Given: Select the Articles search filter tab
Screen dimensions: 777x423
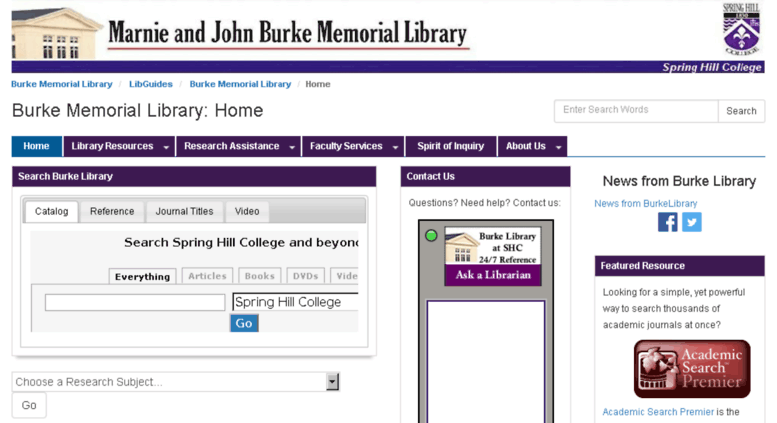Looking at the screenshot, I should tap(207, 276).
